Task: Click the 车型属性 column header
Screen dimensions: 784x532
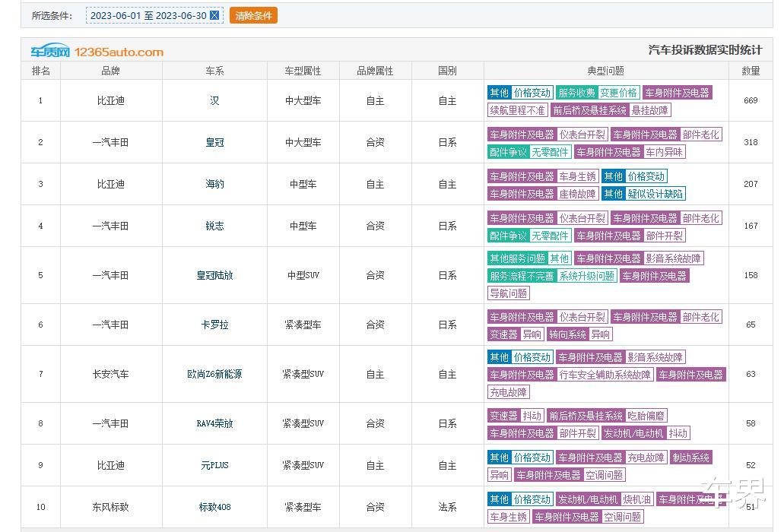Action: [303, 71]
